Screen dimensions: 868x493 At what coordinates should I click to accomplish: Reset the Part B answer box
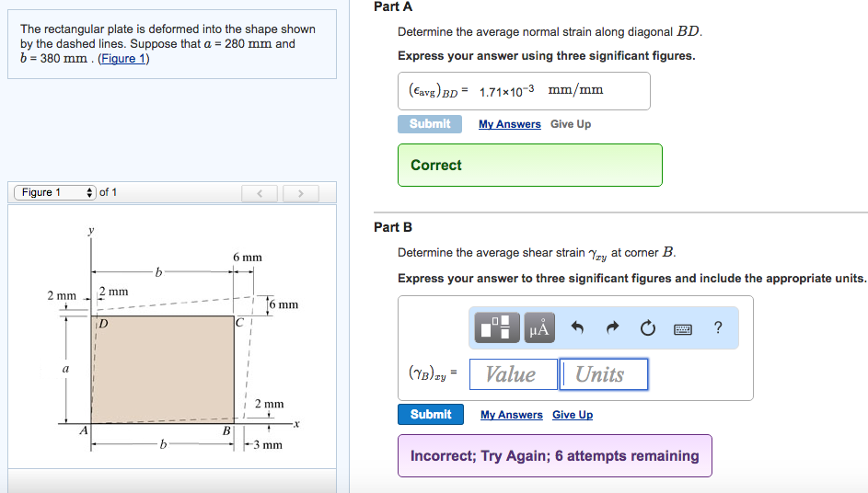(x=647, y=327)
